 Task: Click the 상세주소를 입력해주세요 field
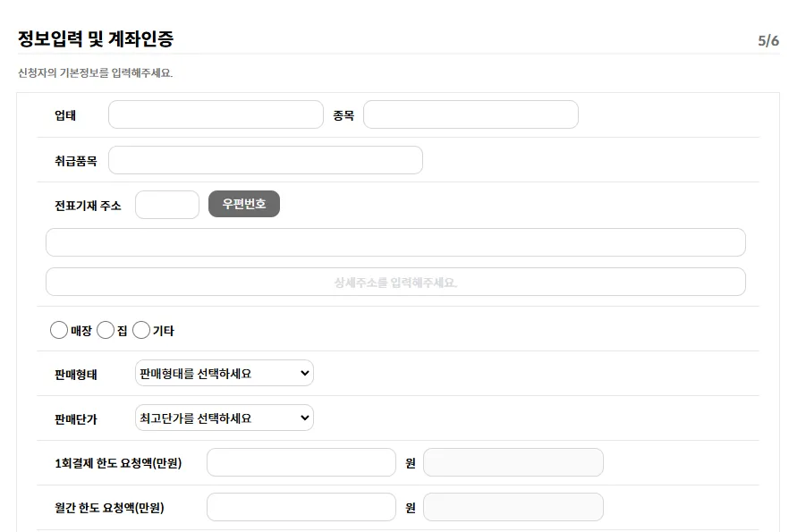[395, 282]
